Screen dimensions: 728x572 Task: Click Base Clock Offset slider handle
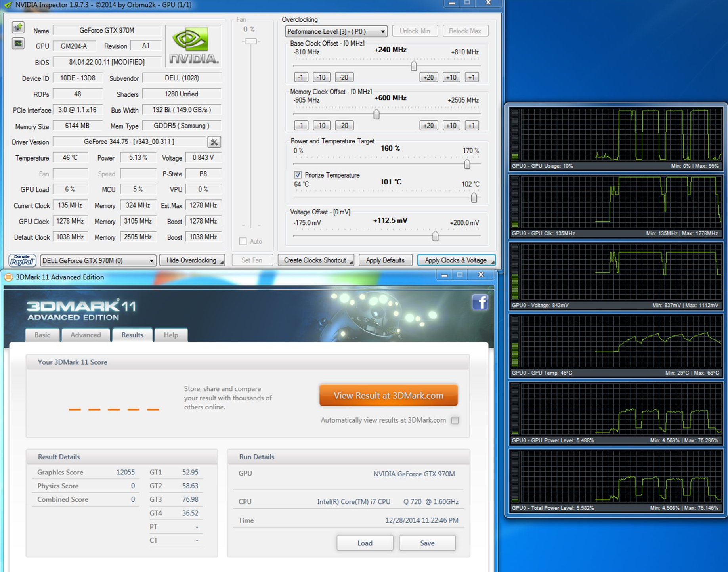tap(414, 66)
